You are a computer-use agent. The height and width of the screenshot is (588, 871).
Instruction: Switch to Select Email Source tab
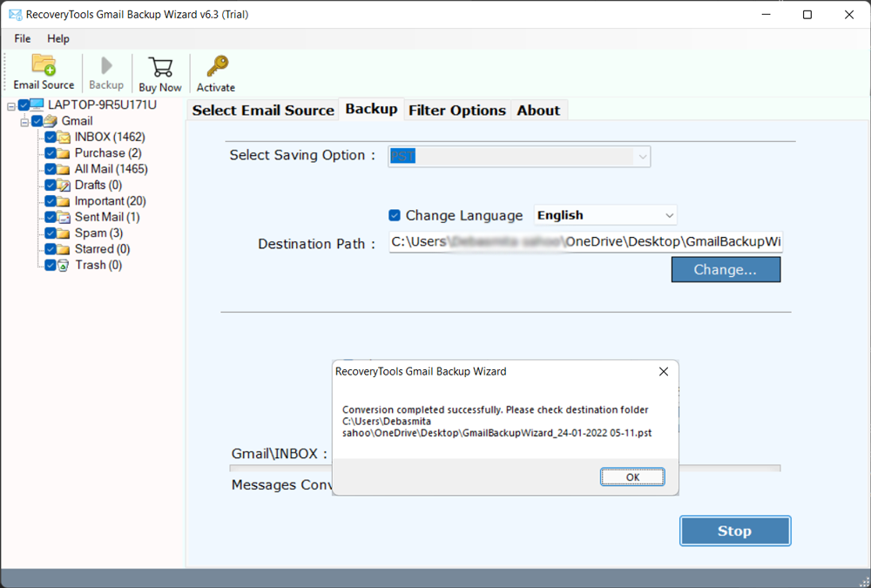pos(263,110)
